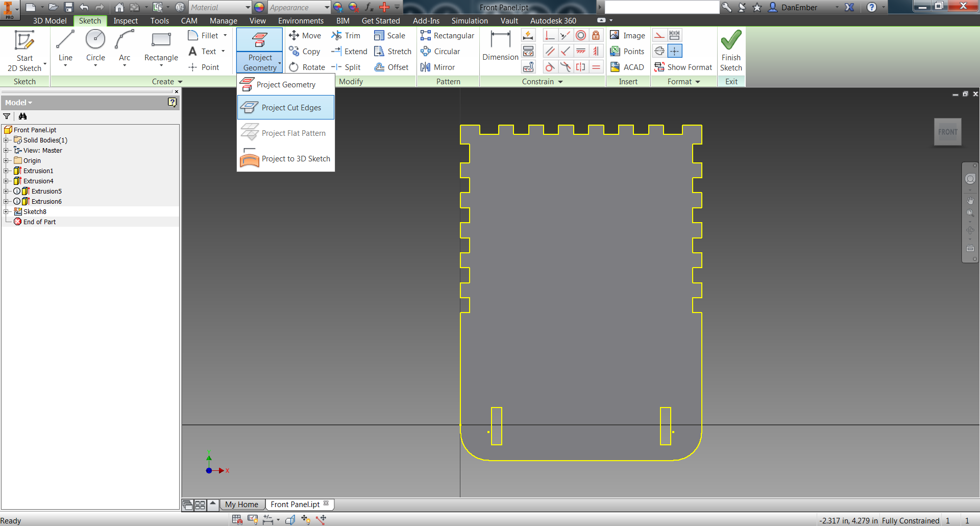Select the Arc tool
This screenshot has height=526, width=980.
coord(125,46)
